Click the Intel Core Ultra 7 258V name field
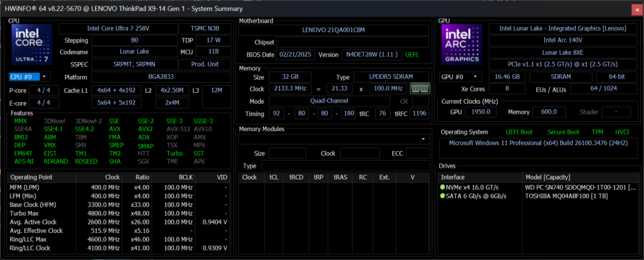This screenshot has width=644, height=260. click(115, 28)
